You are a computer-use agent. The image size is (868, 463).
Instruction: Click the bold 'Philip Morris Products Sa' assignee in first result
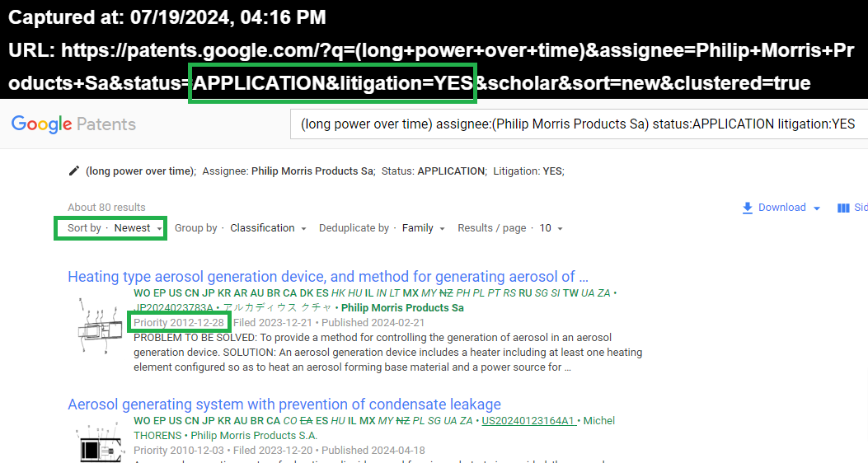click(x=402, y=307)
